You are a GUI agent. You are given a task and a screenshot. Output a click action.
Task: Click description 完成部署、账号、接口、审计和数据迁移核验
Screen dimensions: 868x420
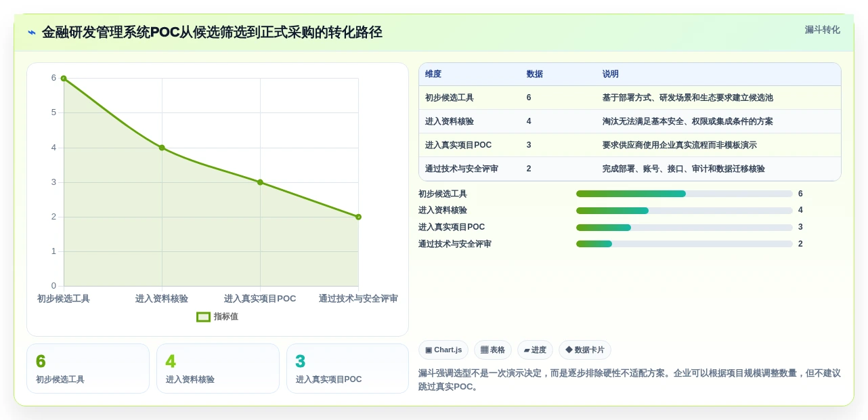coord(684,169)
